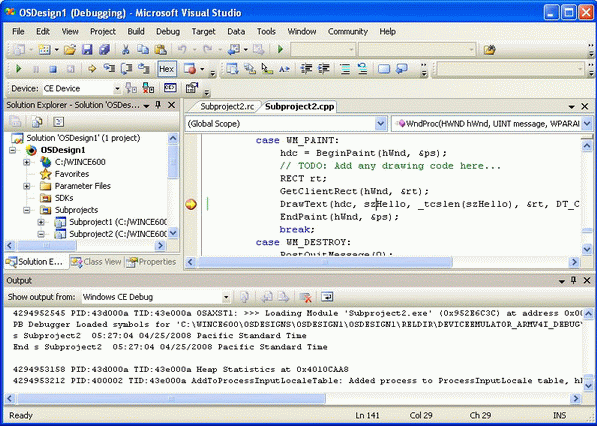The image size is (597, 426).
Task: Click the Save All icon
Action: point(104,49)
